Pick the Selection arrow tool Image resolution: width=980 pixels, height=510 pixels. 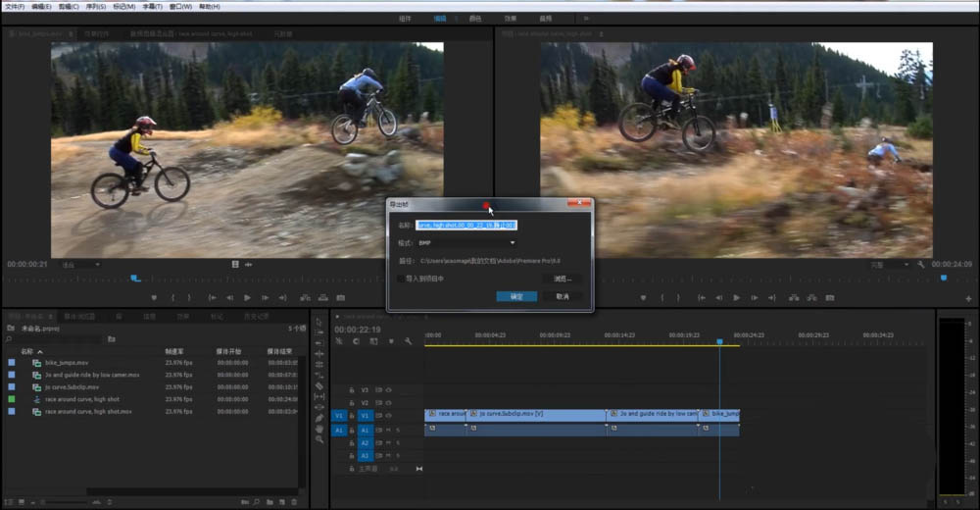tap(319, 322)
